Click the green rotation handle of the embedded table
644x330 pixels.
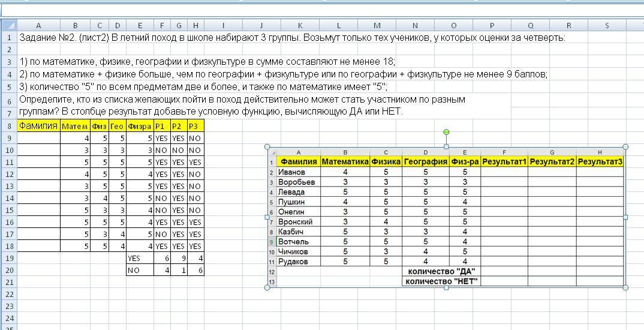(x=447, y=132)
